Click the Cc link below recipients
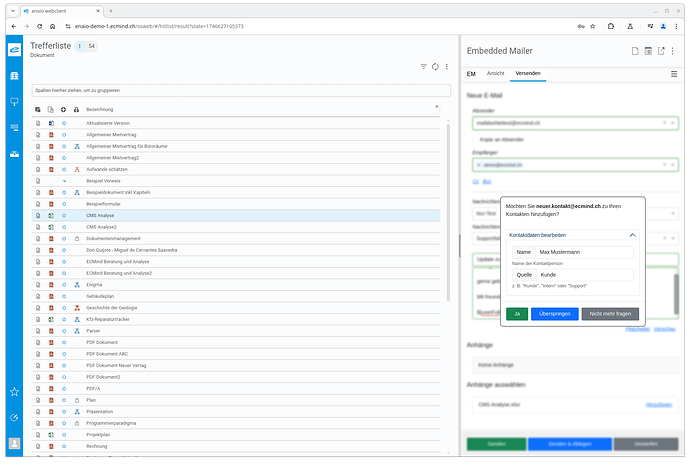The image size is (690, 467). pos(476,182)
